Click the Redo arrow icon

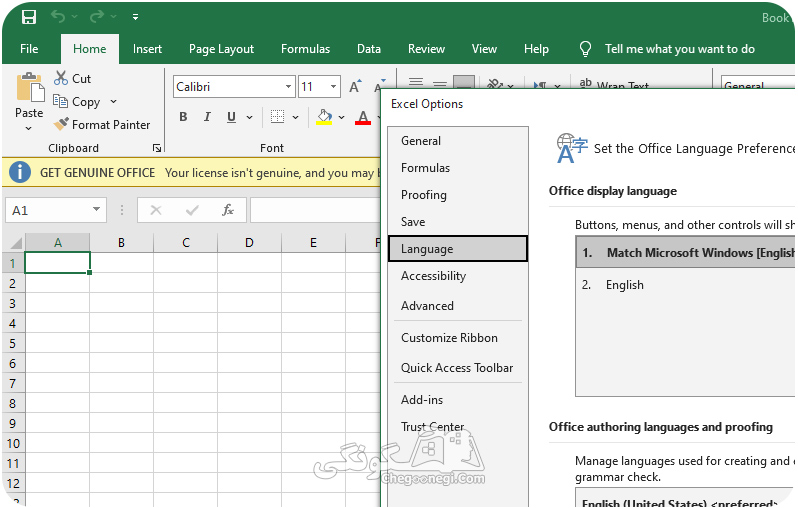(x=97, y=17)
